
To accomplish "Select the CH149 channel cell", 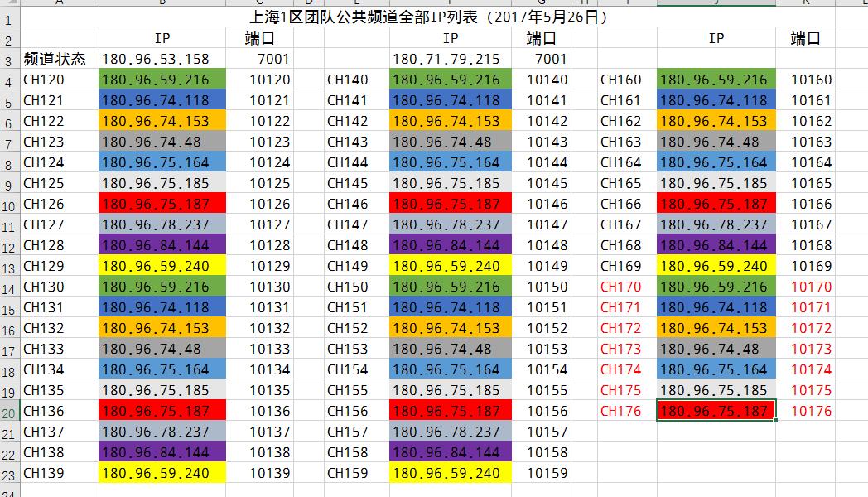I will coord(348,266).
